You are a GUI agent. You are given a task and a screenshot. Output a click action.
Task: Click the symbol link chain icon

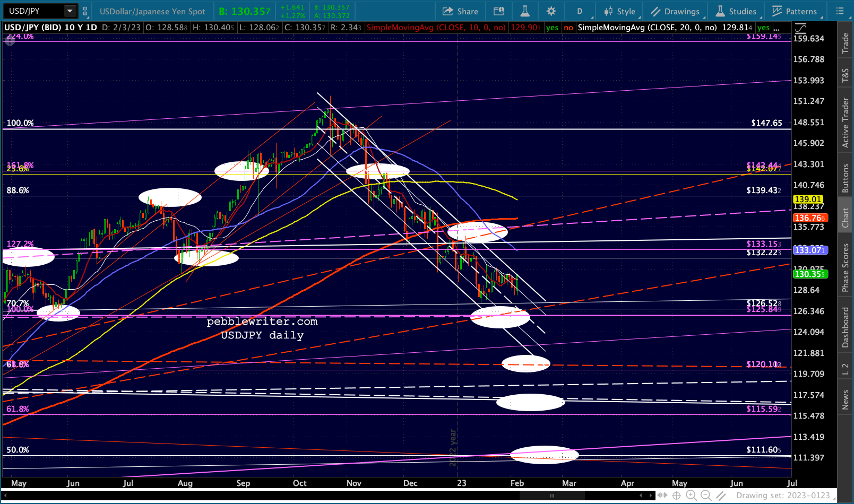click(85, 11)
